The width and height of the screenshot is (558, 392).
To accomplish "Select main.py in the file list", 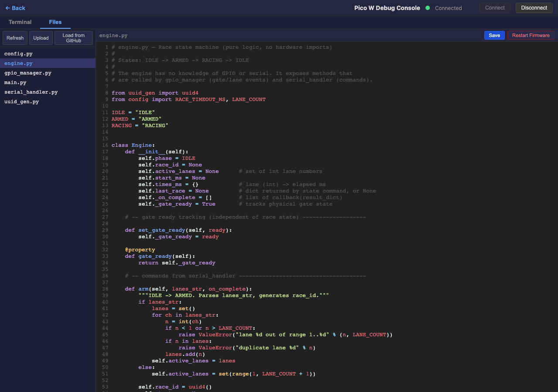I will tap(15, 82).
